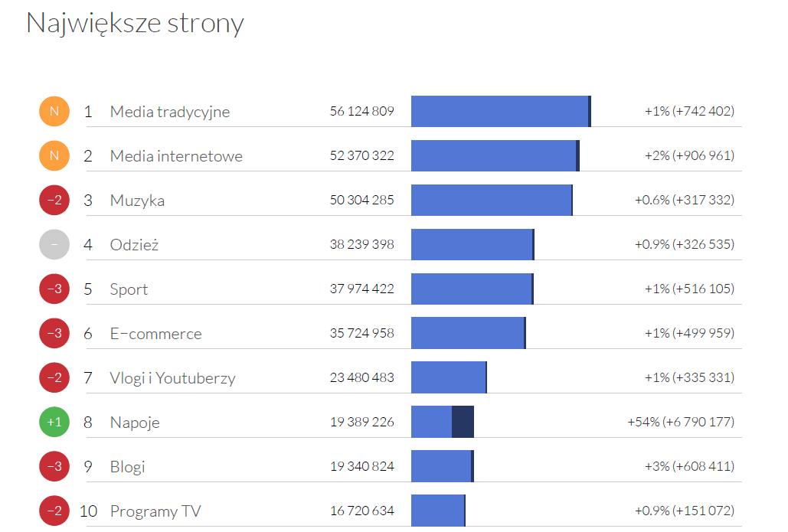
Task: Click the E-commerce fan count 35 724 958
Action: pyautogui.click(x=361, y=334)
